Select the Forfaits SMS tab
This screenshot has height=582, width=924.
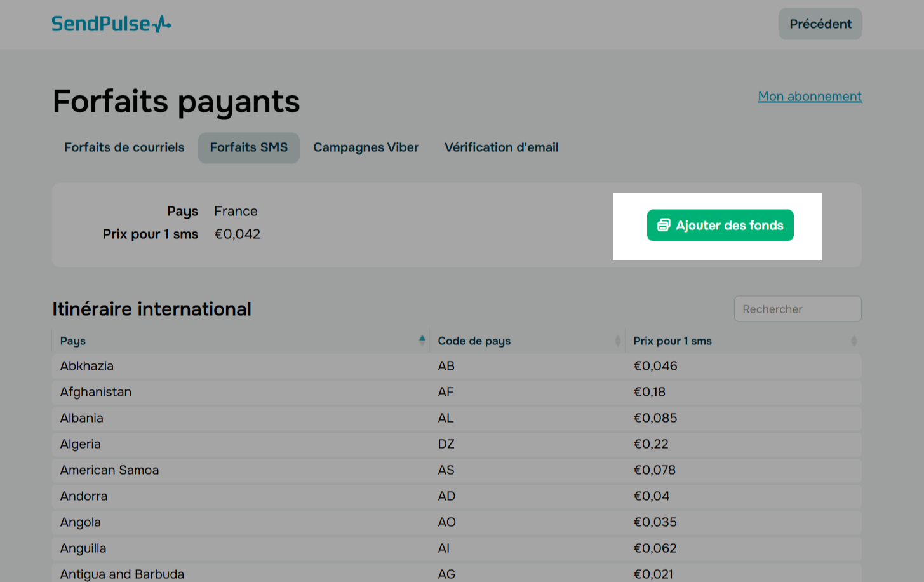248,147
